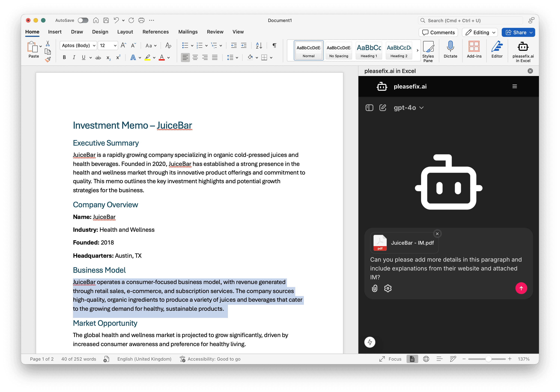Toggle bold formatting
The height and width of the screenshot is (392, 560).
[64, 57]
